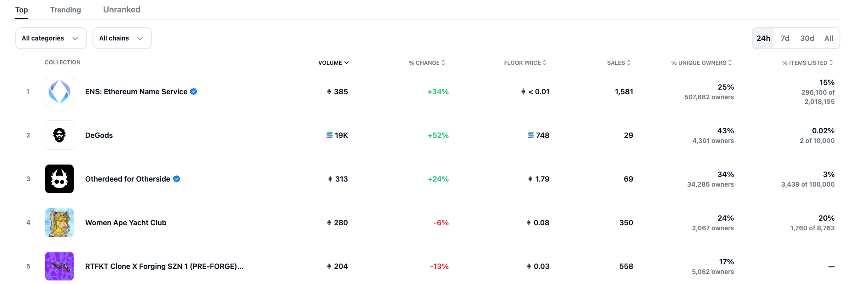Switch time range to 30d
868x285 pixels.
point(807,38)
